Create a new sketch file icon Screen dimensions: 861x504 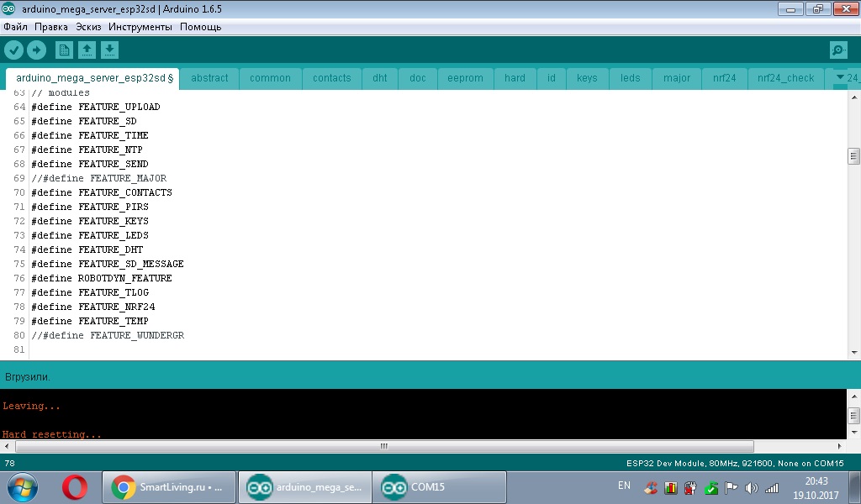point(64,50)
